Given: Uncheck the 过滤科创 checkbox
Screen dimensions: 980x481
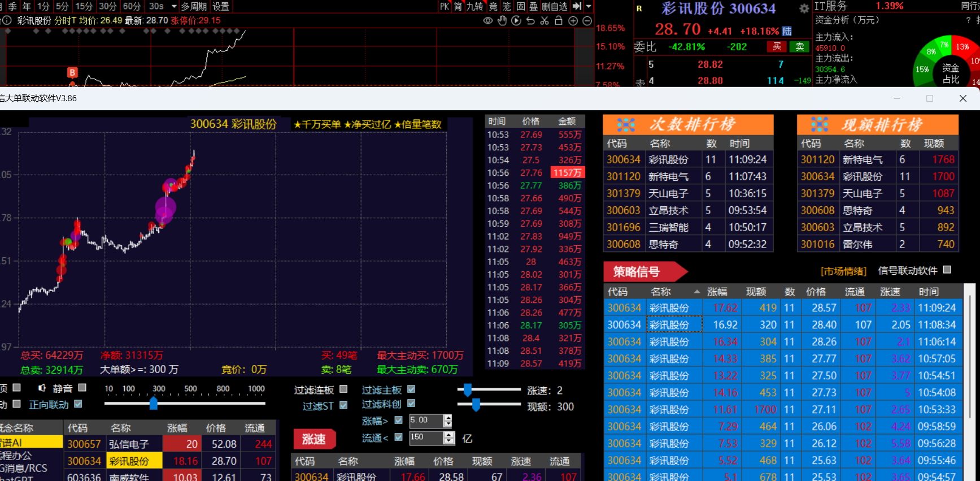Looking at the screenshot, I should point(411,403).
